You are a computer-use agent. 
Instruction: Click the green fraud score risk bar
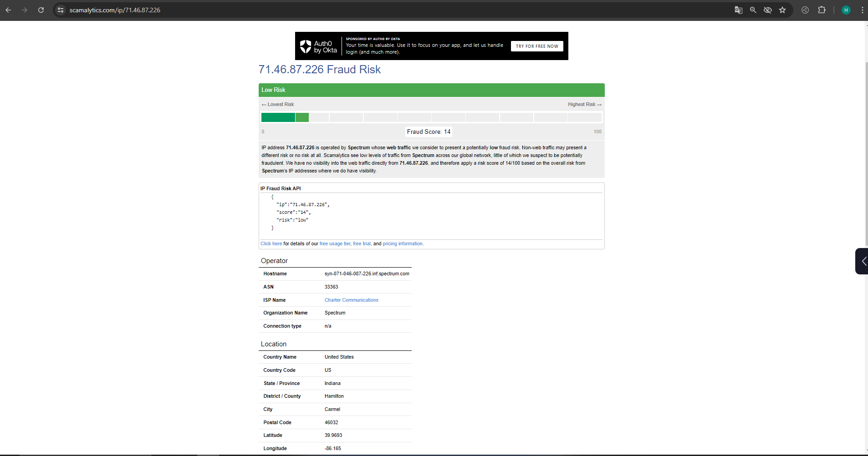point(285,117)
